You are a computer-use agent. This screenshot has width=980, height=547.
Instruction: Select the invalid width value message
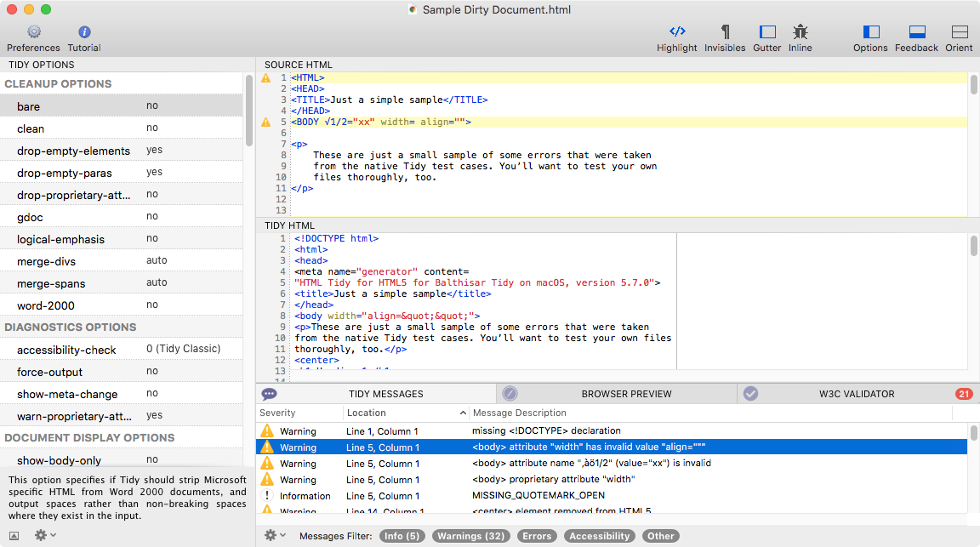[x=612, y=447]
